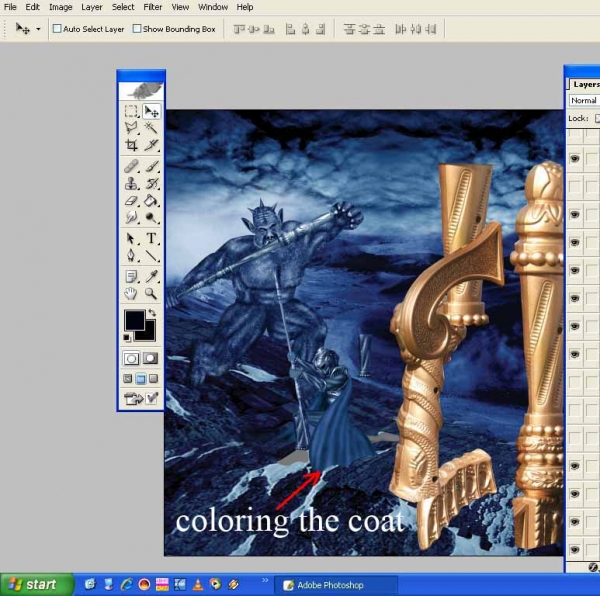
Task: Click Align Left Edges button
Action: point(291,29)
